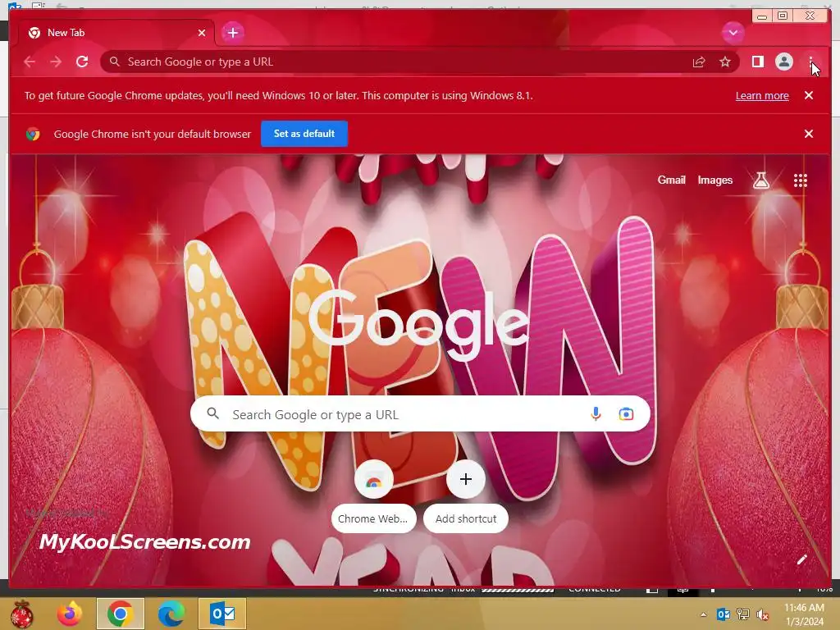840x630 pixels.
Task: Open the Google apps grid
Action: pos(800,180)
